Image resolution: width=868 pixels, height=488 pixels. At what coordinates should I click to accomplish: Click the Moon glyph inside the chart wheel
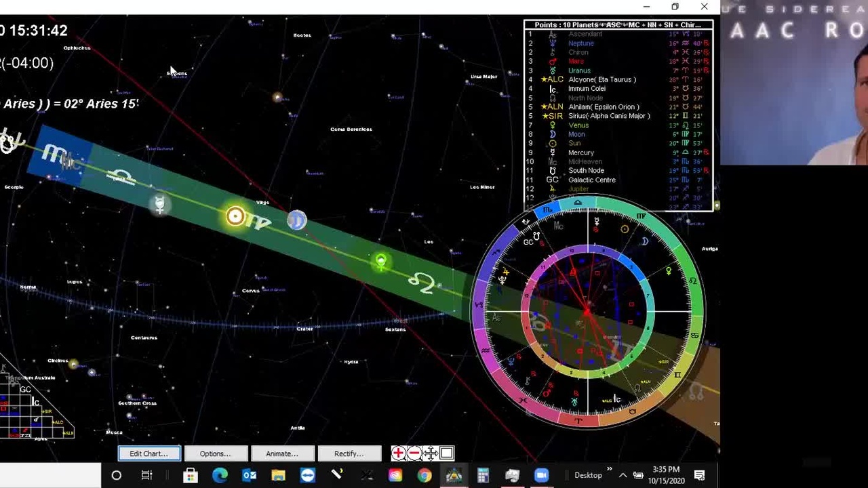[645, 241]
